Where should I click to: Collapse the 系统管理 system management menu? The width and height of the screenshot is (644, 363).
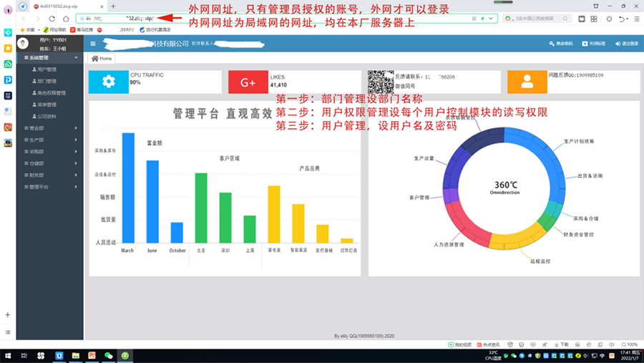[49, 57]
